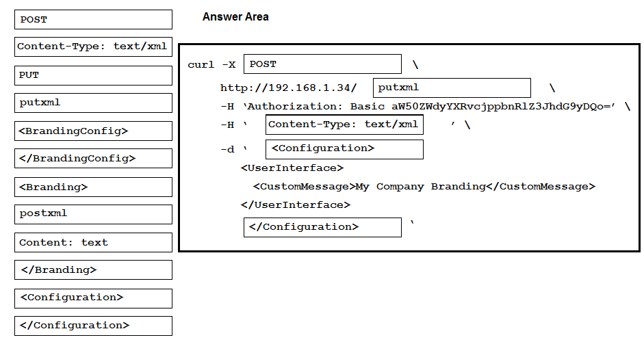Click the <UserInterface> opening tag text
The width and height of the screenshot is (644, 355).
[x=292, y=168]
